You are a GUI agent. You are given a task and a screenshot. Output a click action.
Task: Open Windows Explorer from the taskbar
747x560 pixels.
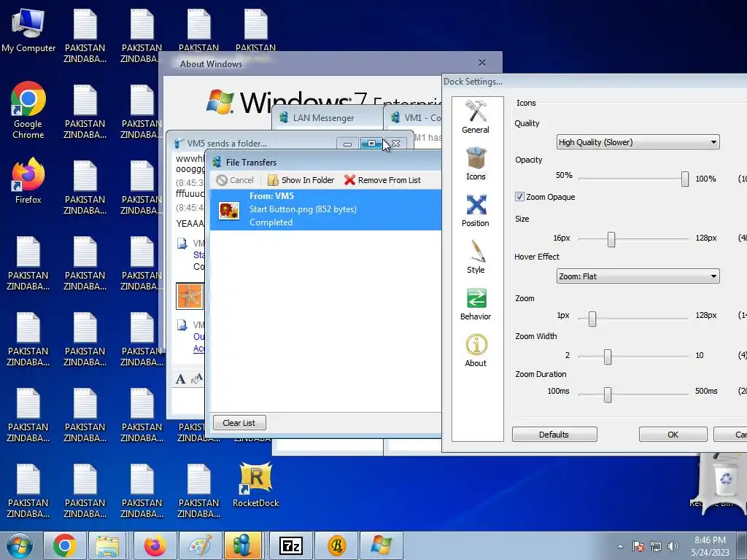[107, 545]
